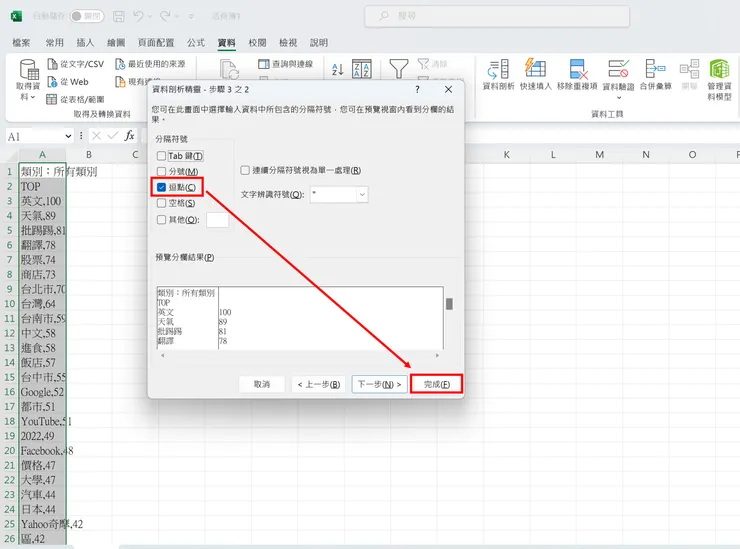Click the sort A to Z icon
This screenshot has height=549, width=740.
click(x=337, y=69)
